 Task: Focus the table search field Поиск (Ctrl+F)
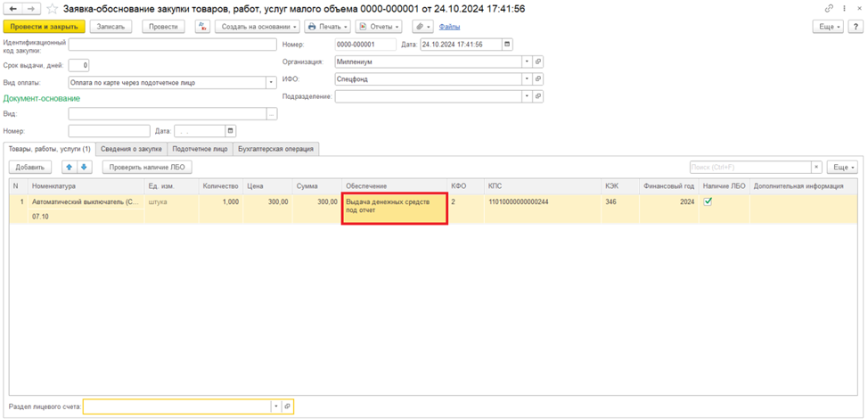pyautogui.click(x=750, y=167)
